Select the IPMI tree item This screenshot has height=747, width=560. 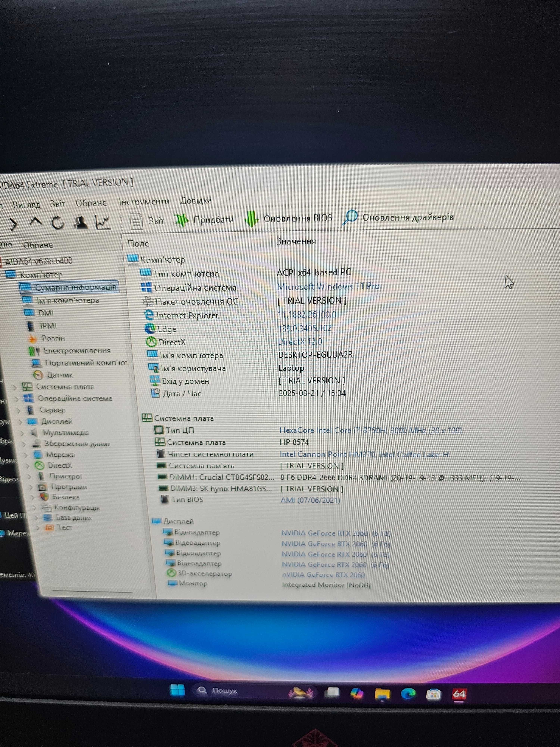tap(48, 326)
